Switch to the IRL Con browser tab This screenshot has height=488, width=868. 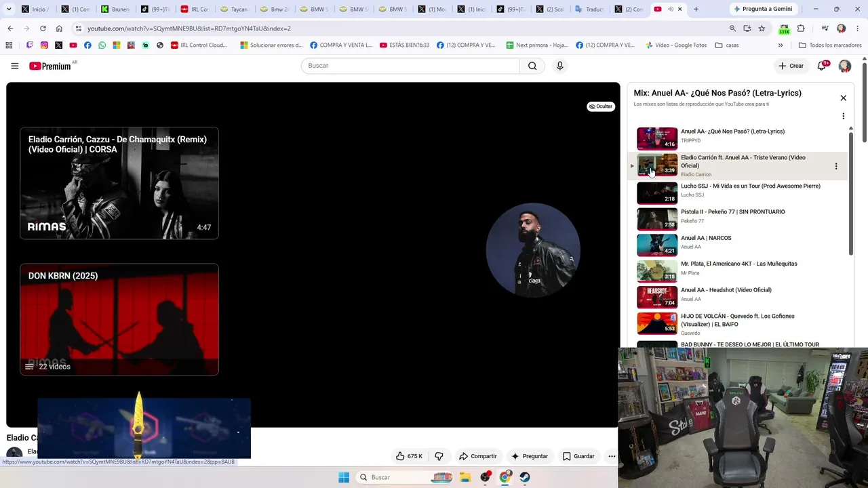(x=195, y=9)
